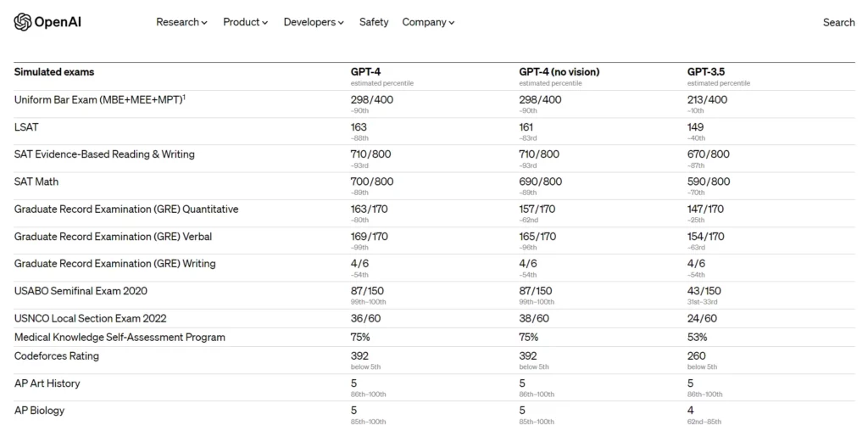Viewport: 868px width, 425px height.
Task: Click GPT-4 (no vision) LSAT score 161
Action: coord(526,127)
